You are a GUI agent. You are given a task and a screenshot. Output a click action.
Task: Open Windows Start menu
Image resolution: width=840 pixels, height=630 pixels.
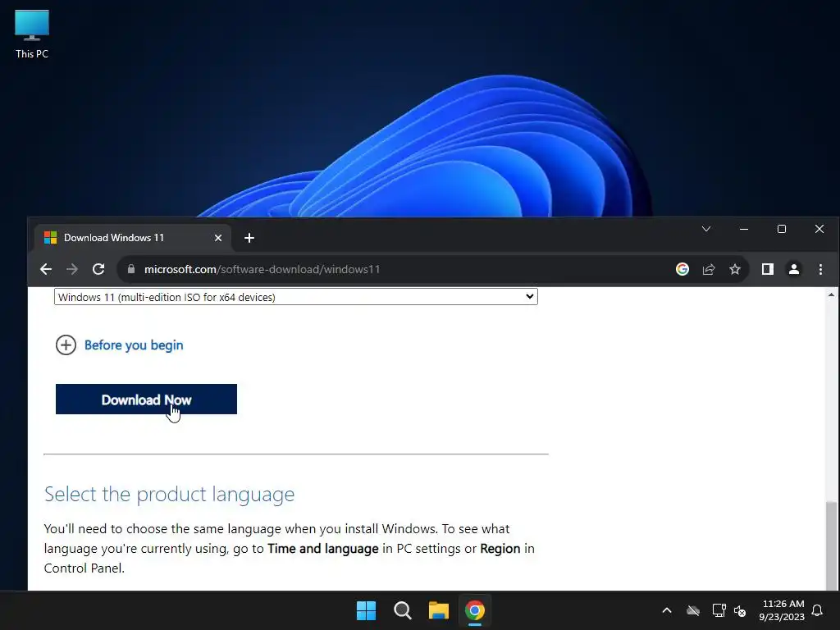click(367, 610)
